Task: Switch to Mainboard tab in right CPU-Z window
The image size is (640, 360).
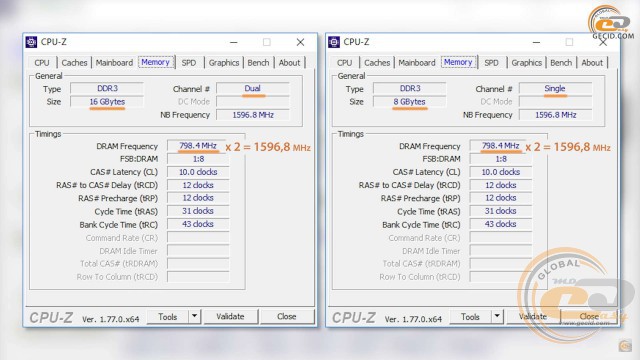Action: tap(417, 63)
